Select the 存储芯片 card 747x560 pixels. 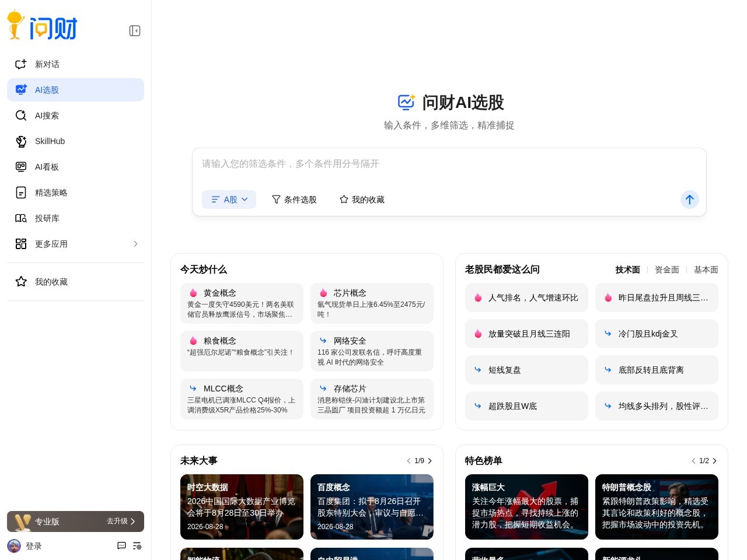point(372,399)
